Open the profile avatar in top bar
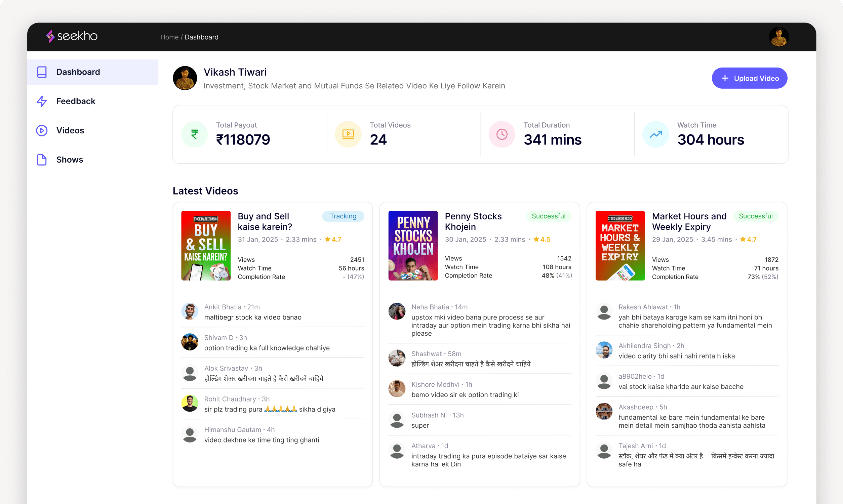843x504 pixels. (x=778, y=37)
